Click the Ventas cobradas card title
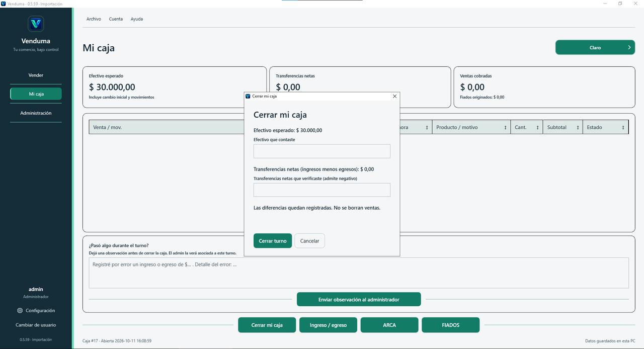644x349 pixels. coord(476,76)
